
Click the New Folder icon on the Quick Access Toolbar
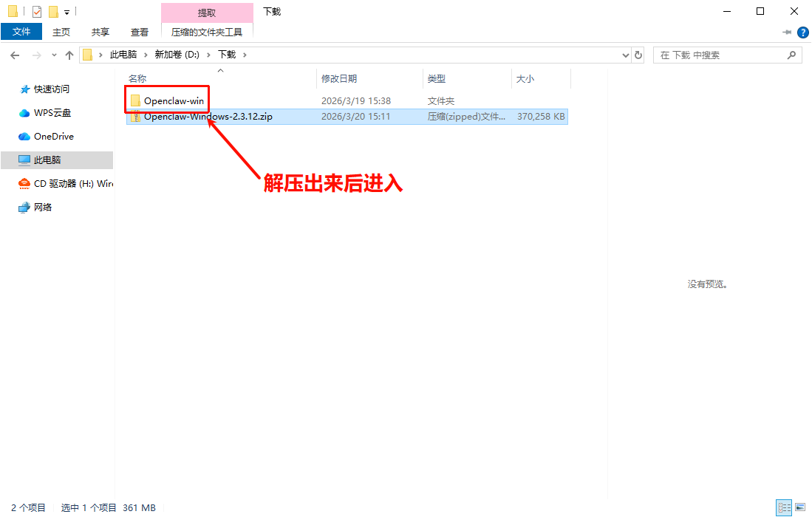(x=52, y=11)
